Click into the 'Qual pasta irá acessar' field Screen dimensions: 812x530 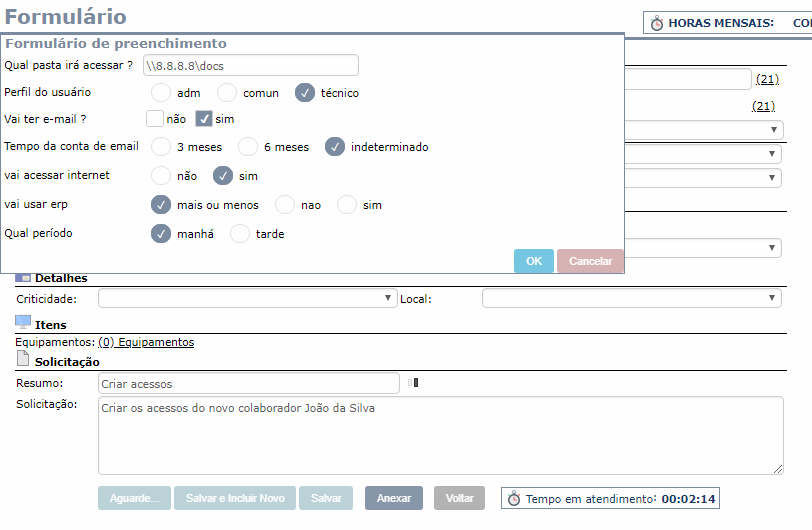(x=249, y=66)
